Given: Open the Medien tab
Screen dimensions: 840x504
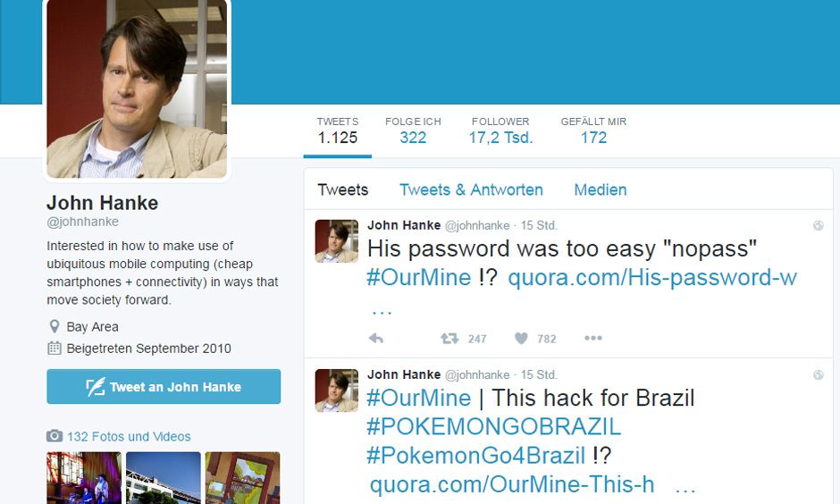Looking at the screenshot, I should point(600,189).
